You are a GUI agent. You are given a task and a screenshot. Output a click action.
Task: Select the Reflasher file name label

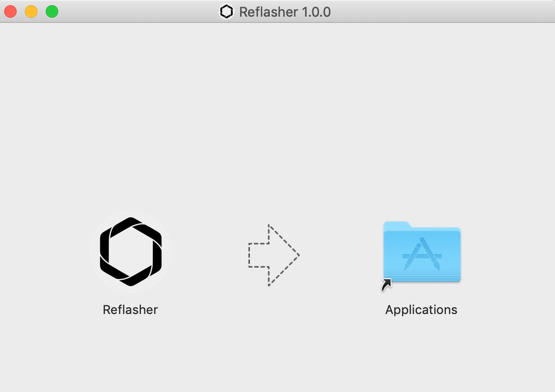click(x=130, y=310)
